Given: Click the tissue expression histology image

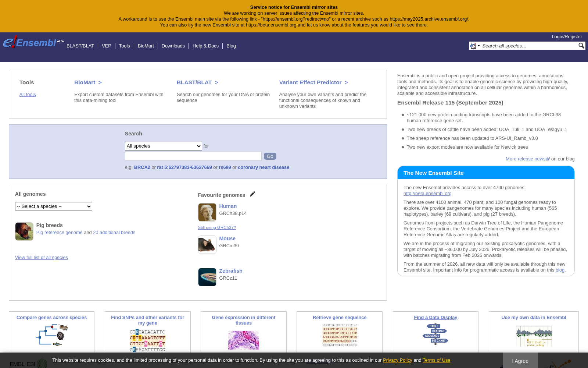Looking at the screenshot, I should tap(244, 340).
